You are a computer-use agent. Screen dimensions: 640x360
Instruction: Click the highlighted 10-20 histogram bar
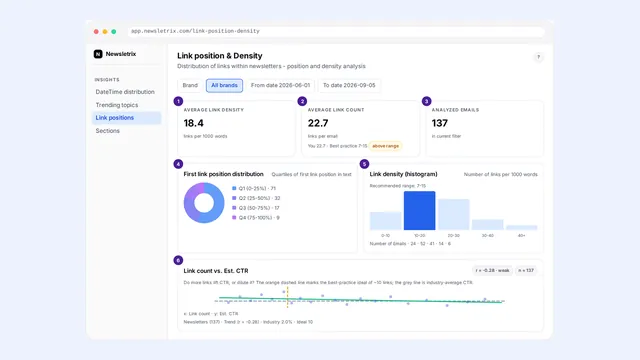[420, 211]
